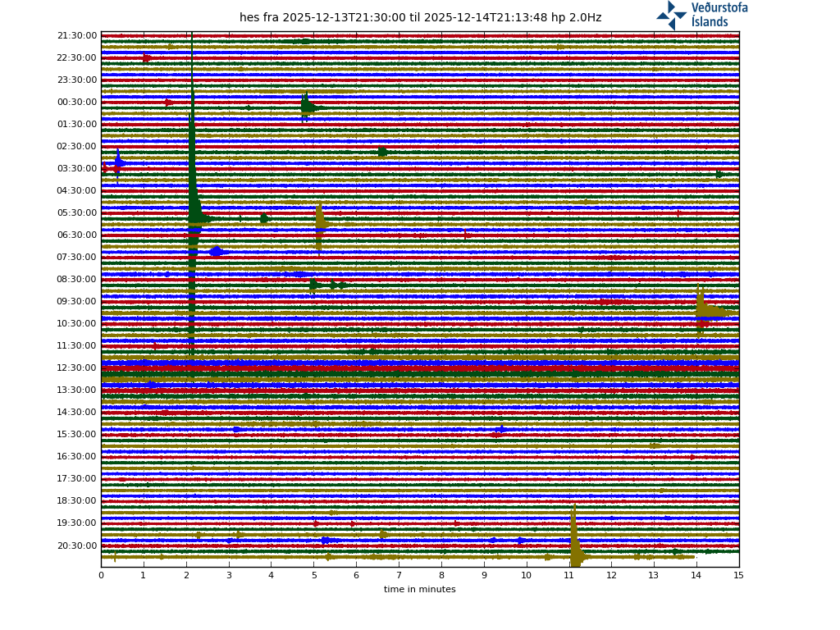The image size is (840, 630).
Task: Click the x-axis tick label 0
Action: 101,576
